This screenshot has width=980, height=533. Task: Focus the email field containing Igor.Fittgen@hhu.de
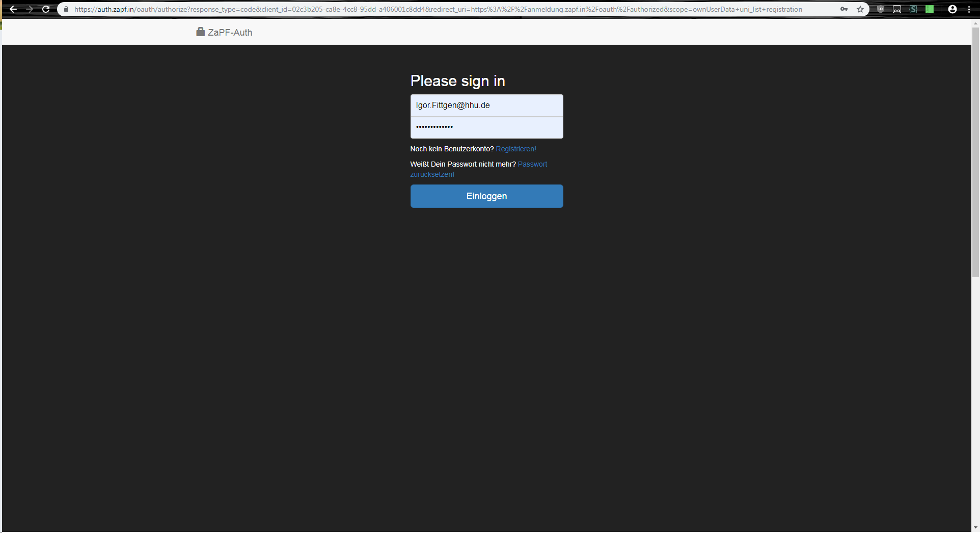[x=486, y=105]
